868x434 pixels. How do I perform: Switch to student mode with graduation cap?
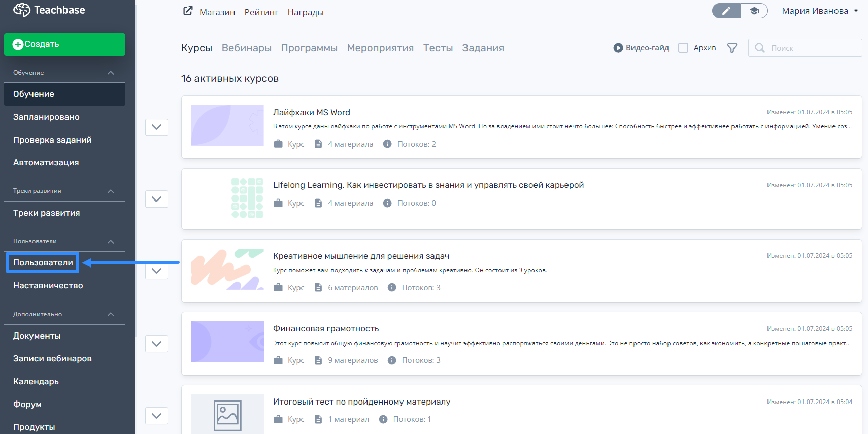(x=754, y=11)
